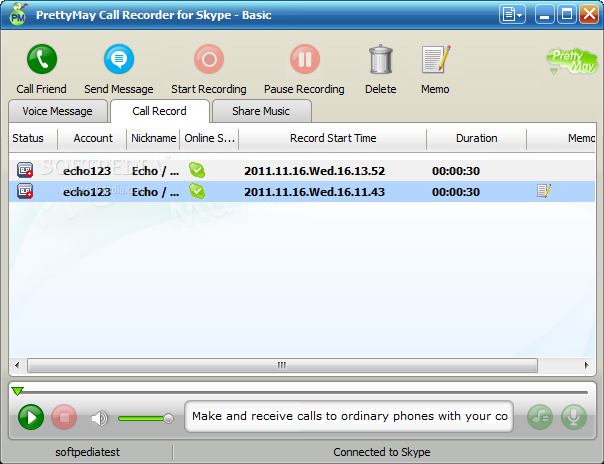The height and width of the screenshot is (464, 604).
Task: Click echo123 account in the 16.11.43 row
Action: (87, 192)
